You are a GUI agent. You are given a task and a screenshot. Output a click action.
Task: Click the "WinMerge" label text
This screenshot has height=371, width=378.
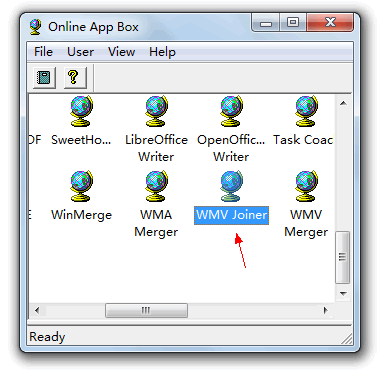point(81,215)
